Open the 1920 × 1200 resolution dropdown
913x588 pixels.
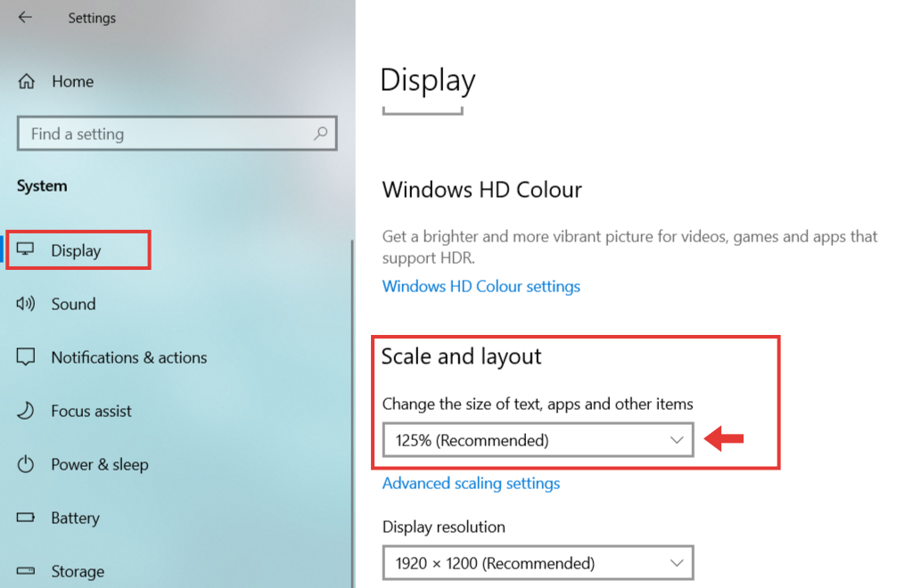pos(538,562)
